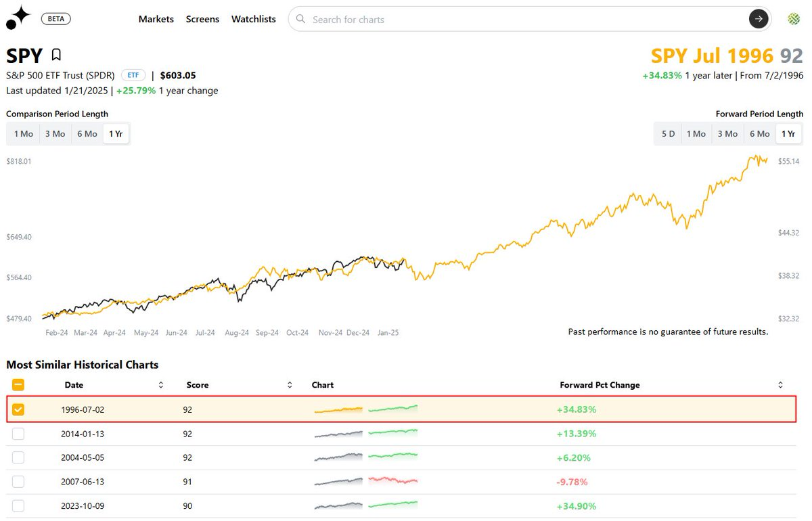Click the BETA badge
Image resolution: width=812 pixels, height=521 pixels.
click(x=55, y=18)
